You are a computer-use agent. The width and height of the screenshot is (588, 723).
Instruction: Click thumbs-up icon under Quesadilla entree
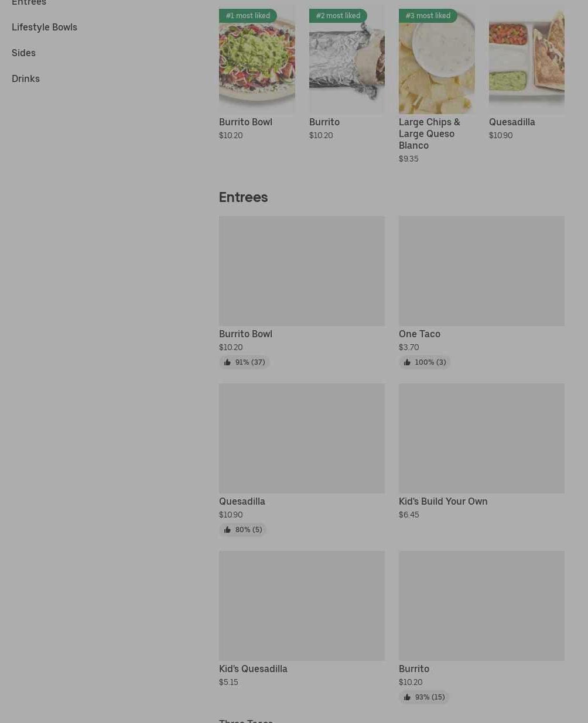227,530
